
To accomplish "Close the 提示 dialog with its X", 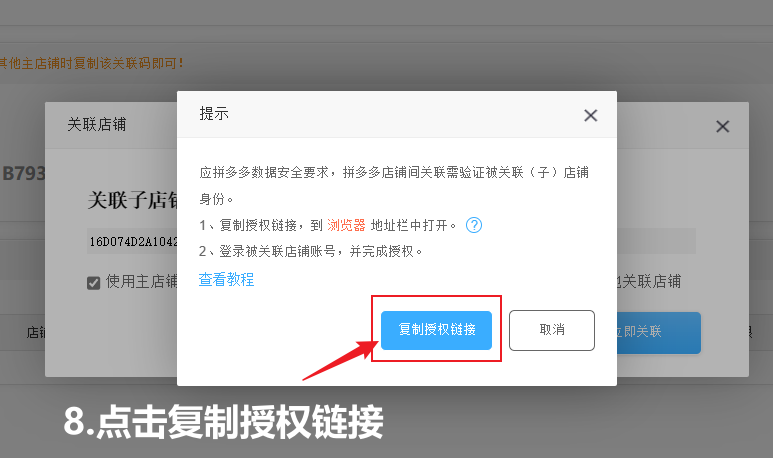I will coord(590,115).
